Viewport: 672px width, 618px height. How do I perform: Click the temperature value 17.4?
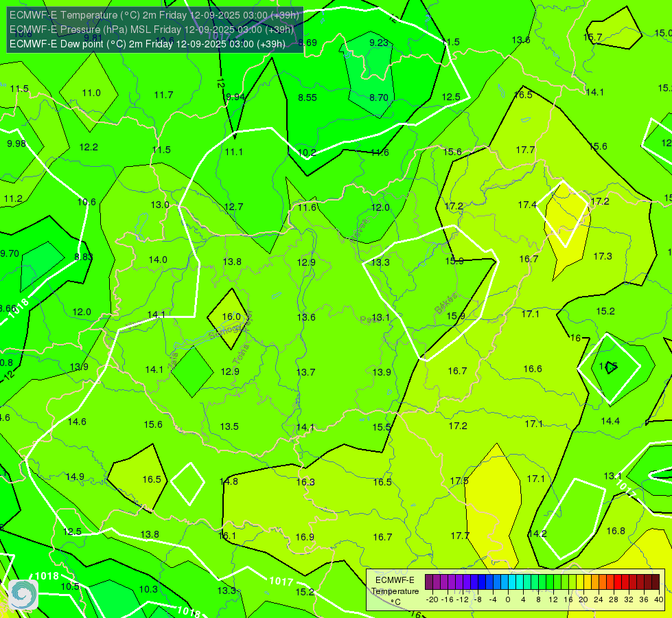coord(527,205)
